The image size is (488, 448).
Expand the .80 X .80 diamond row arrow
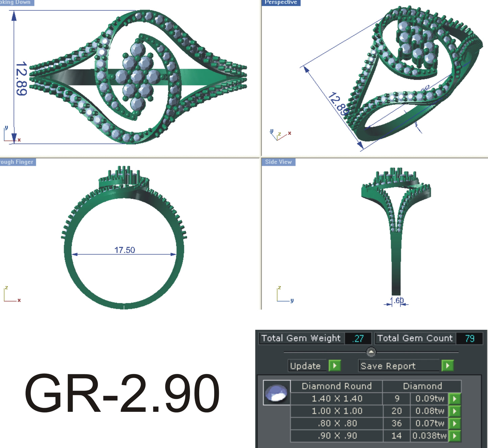click(x=454, y=424)
